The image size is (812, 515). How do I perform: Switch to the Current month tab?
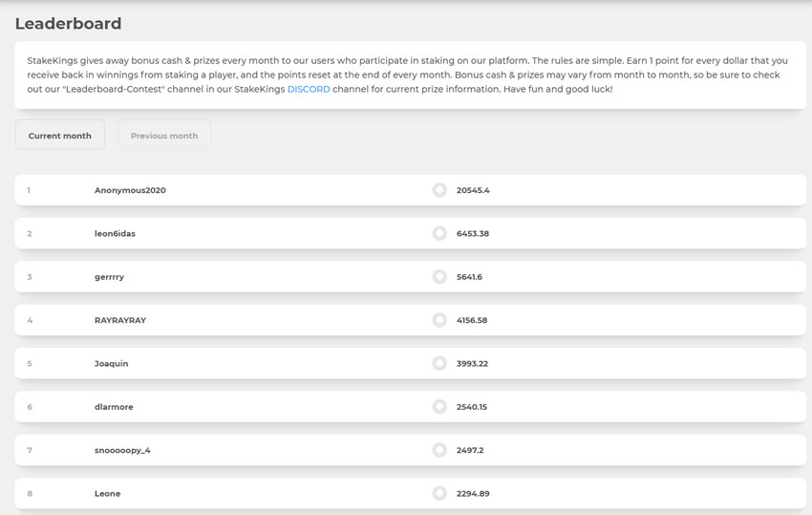(x=59, y=136)
